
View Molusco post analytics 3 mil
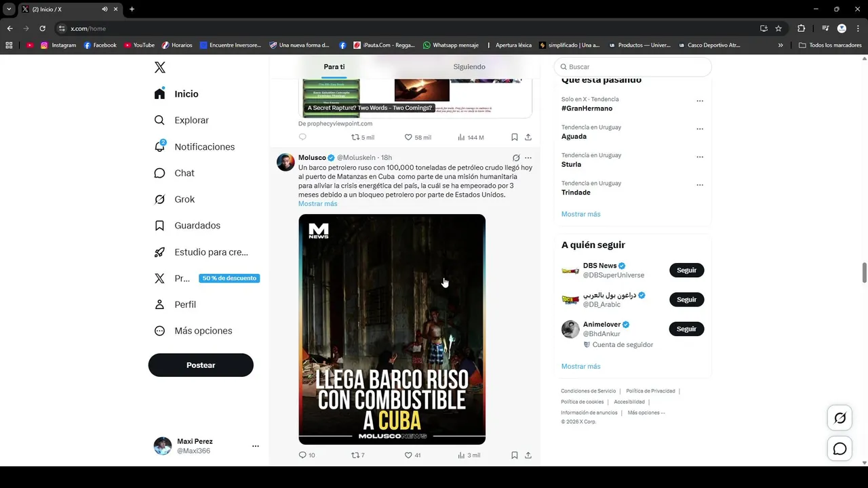469,455
